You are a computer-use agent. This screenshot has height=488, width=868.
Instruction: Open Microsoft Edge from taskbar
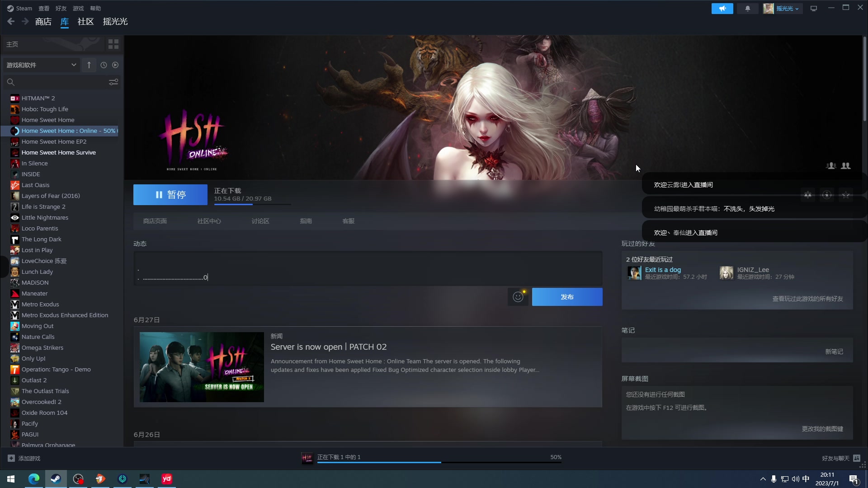click(34, 479)
